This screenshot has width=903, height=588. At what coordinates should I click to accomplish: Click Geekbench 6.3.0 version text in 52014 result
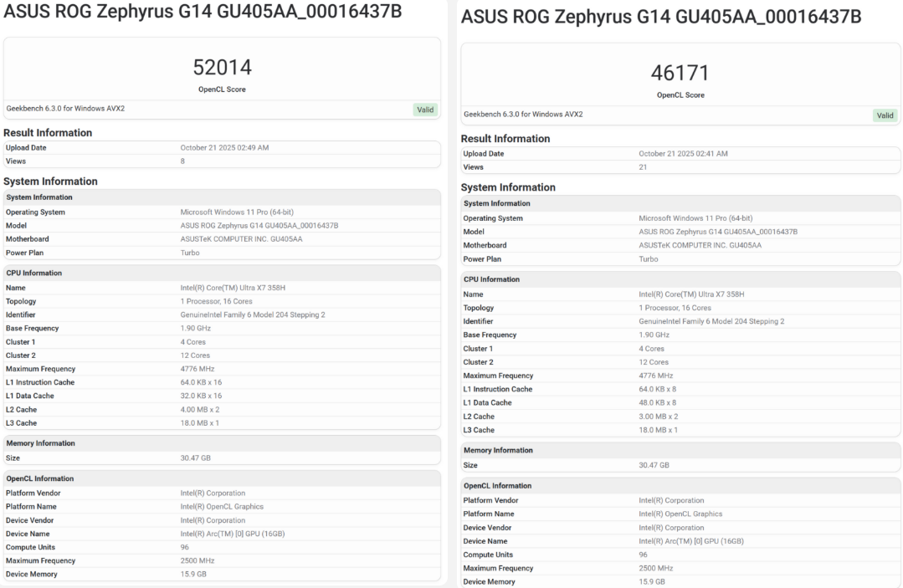65,109
